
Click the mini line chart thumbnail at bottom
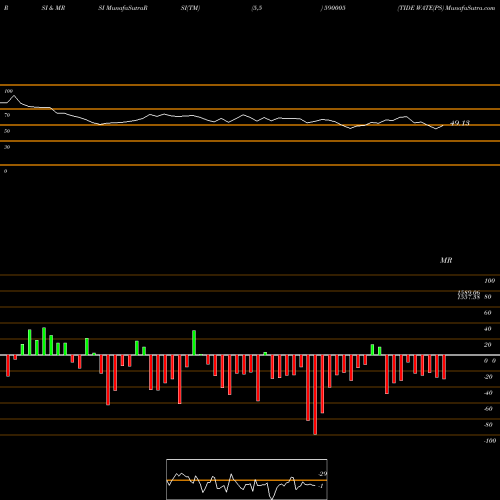[247, 479]
